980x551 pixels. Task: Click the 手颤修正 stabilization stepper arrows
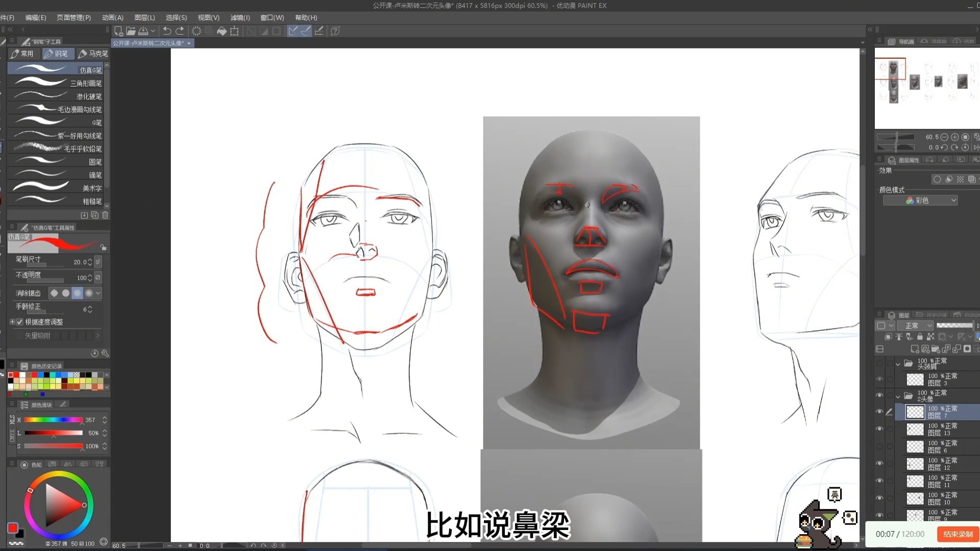pos(90,309)
